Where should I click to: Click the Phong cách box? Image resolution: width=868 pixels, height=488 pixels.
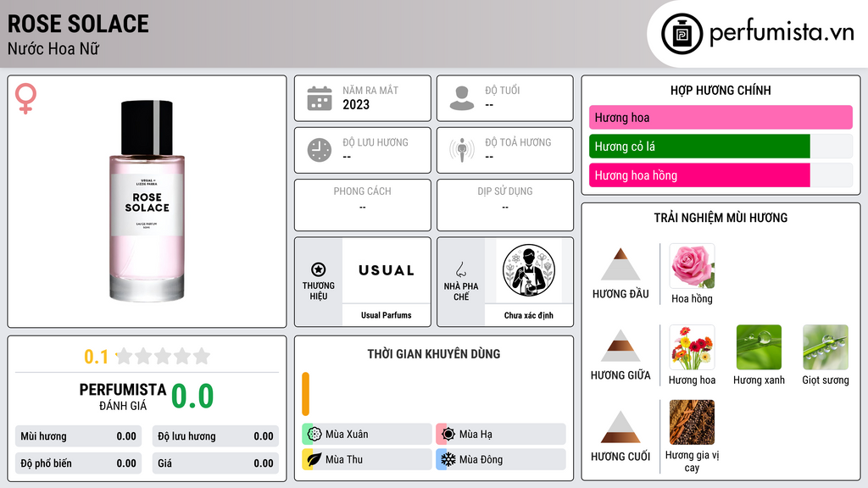(363, 205)
